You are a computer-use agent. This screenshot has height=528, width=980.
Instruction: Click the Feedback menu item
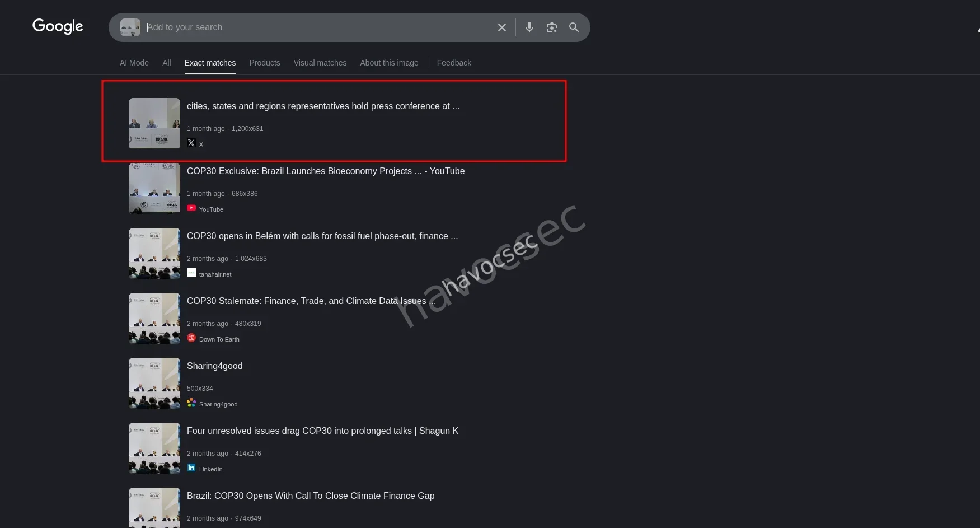coord(454,63)
